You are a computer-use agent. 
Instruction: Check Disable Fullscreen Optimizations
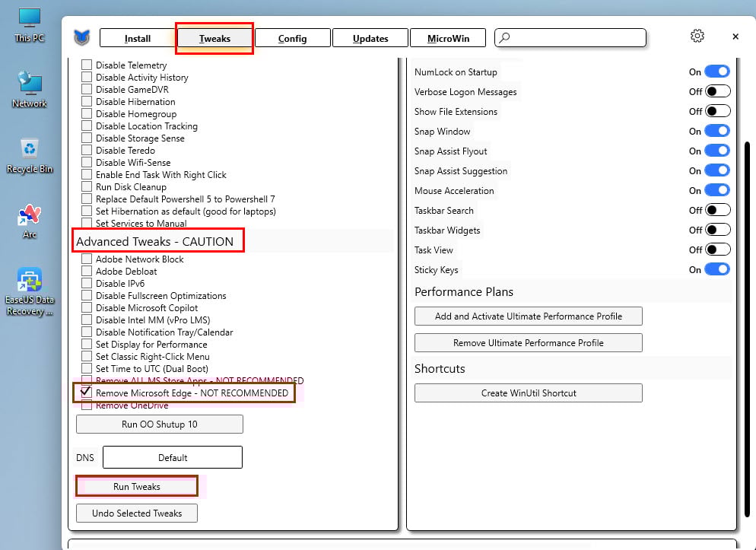coord(87,295)
